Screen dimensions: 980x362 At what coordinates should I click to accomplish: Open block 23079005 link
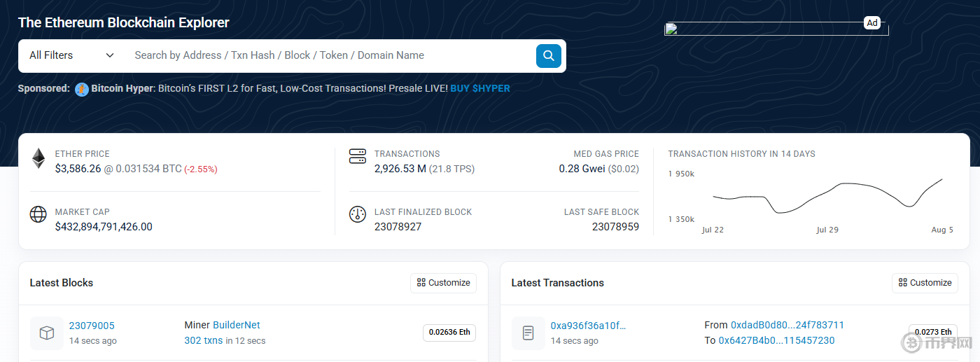[x=92, y=326]
